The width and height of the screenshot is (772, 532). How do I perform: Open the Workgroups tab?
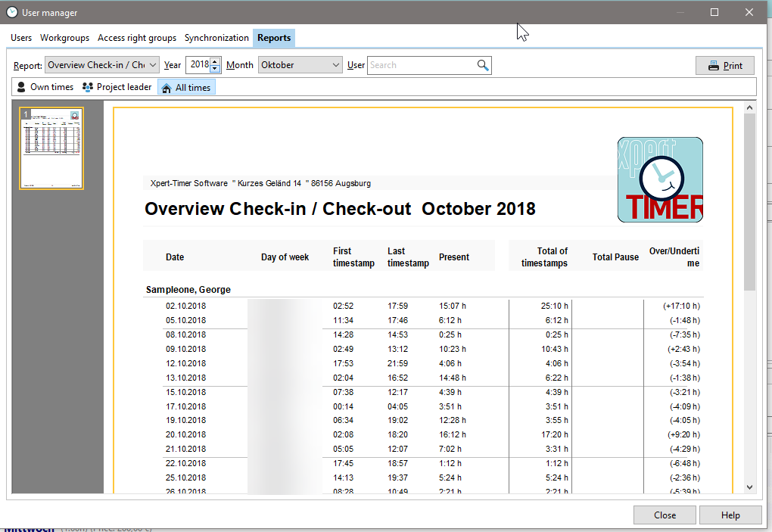pos(64,38)
